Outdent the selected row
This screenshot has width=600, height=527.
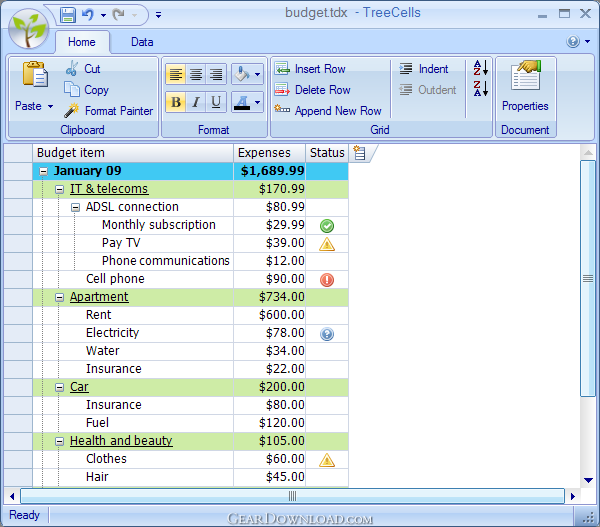[427, 90]
